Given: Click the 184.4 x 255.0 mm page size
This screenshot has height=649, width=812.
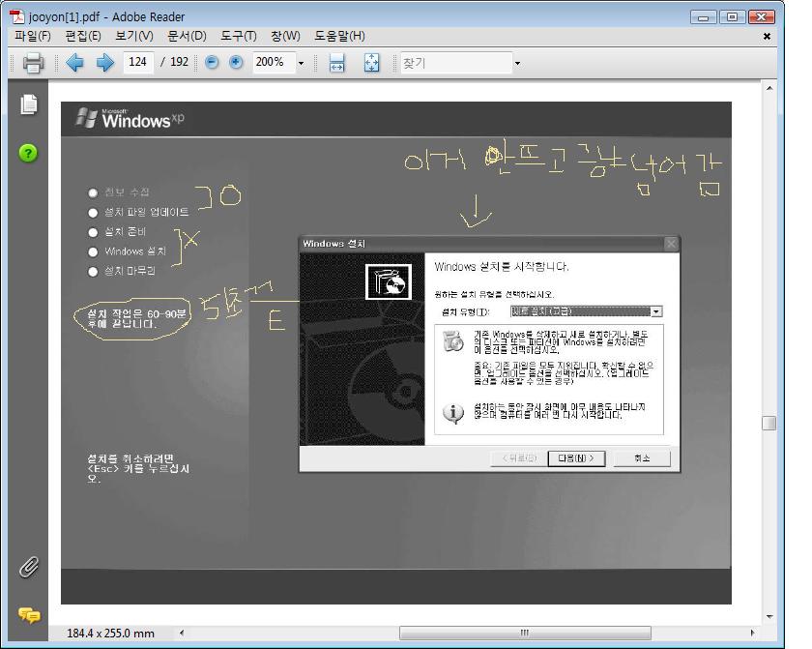Looking at the screenshot, I should click(111, 633).
